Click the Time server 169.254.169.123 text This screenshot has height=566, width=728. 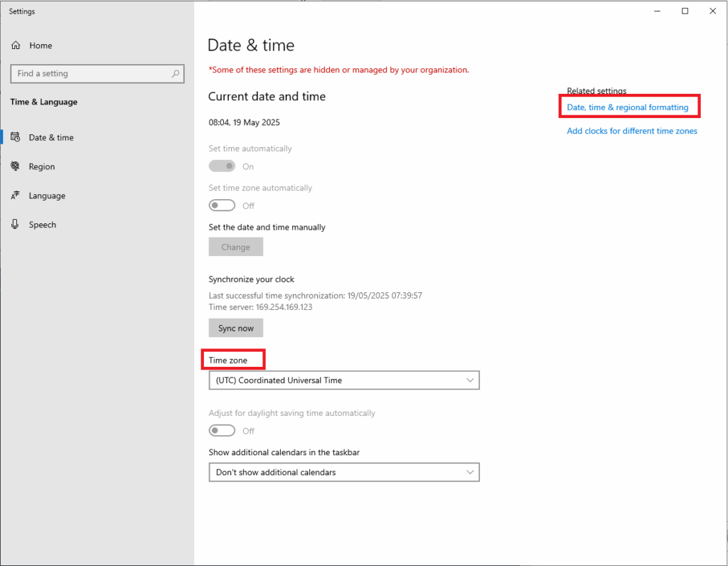pyautogui.click(x=260, y=307)
